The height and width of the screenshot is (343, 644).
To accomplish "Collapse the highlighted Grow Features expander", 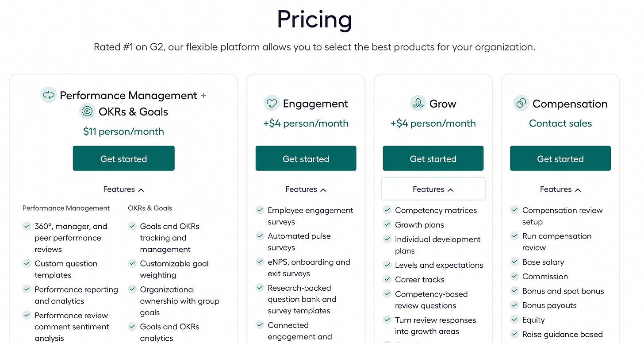I will click(433, 189).
